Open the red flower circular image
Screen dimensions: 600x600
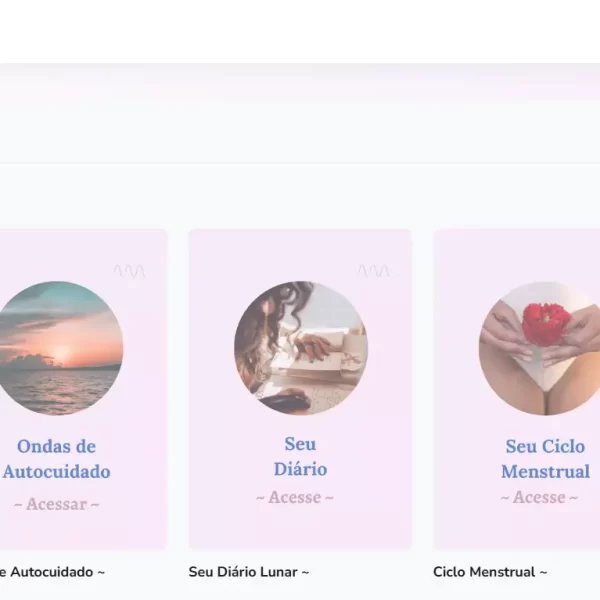click(540, 348)
